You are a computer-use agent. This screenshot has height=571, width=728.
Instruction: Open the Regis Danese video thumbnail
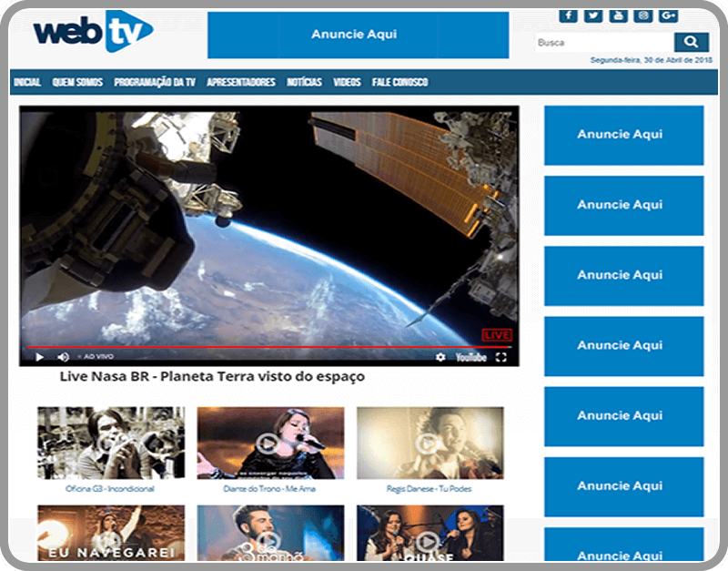point(430,443)
